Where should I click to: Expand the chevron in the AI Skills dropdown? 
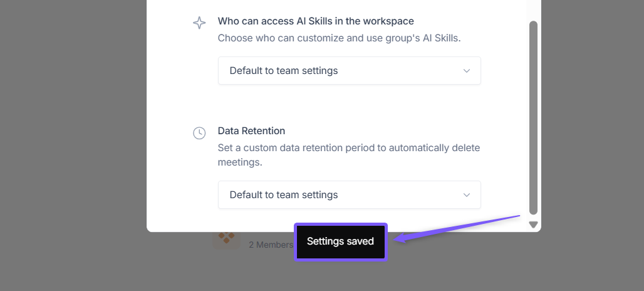click(466, 71)
